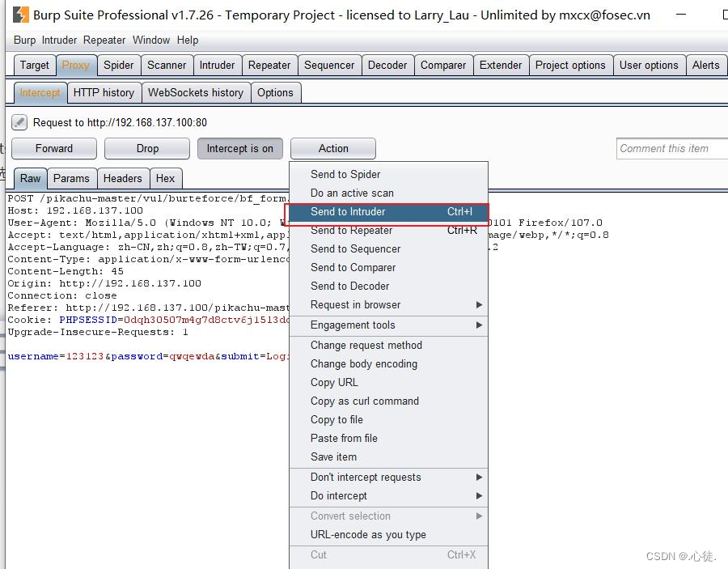This screenshot has width=728, height=569.
Task: Switch to the Hex view tab
Action: click(165, 179)
